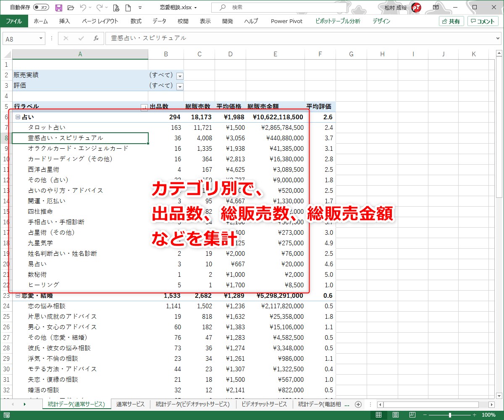Open the user account avatar

416,8
